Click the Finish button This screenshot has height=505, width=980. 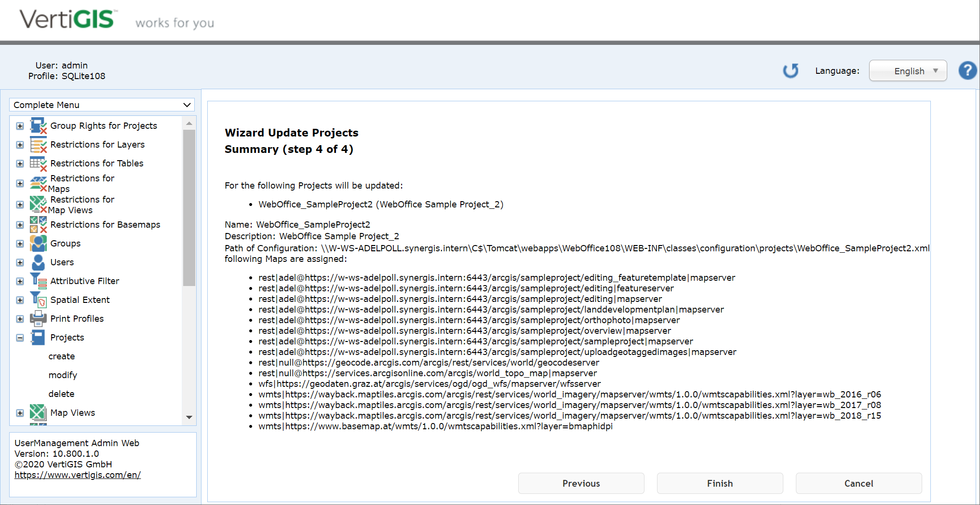click(x=719, y=483)
